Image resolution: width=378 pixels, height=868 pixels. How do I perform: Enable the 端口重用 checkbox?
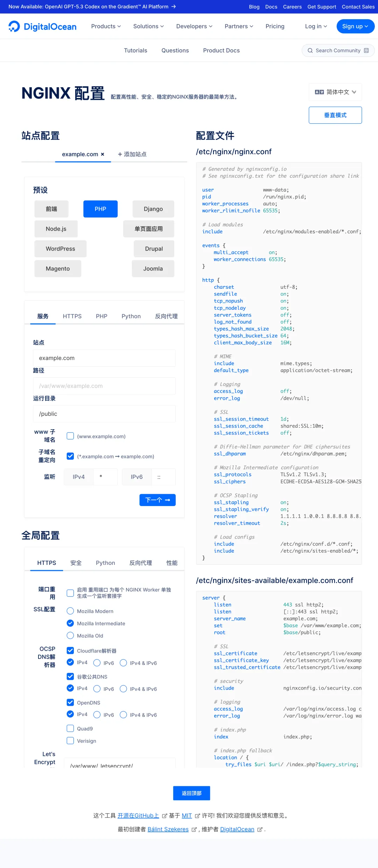point(70,593)
